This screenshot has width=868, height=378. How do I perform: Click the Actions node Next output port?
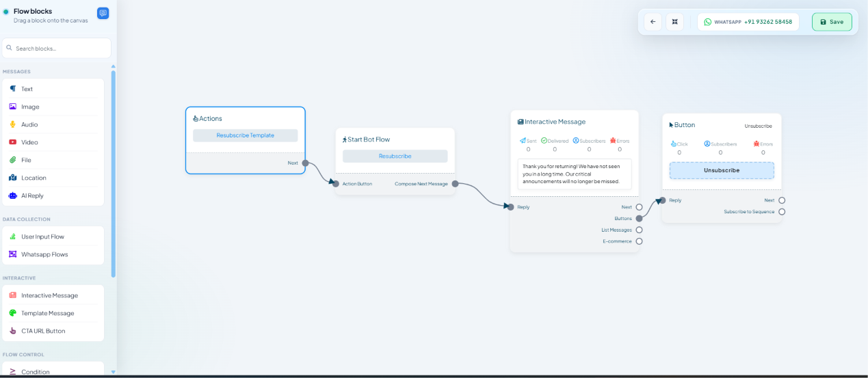[305, 163]
